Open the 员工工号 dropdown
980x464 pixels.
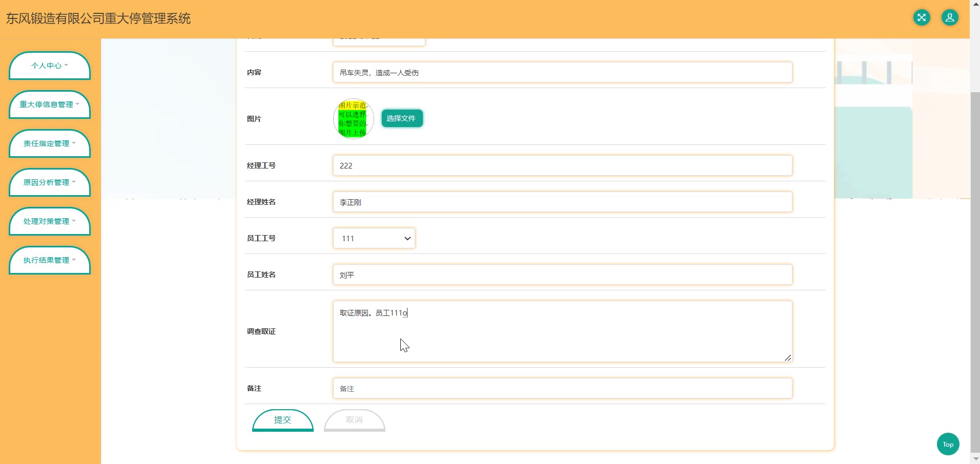(x=374, y=238)
